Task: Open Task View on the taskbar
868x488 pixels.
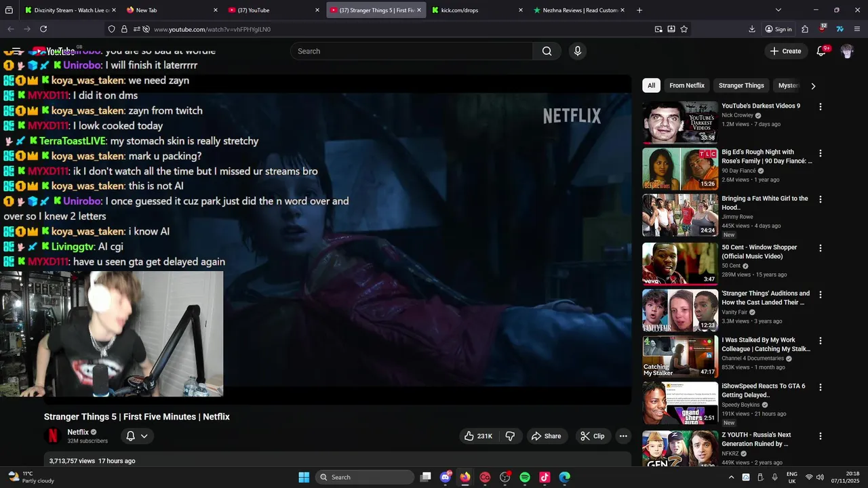Action: 425,477
